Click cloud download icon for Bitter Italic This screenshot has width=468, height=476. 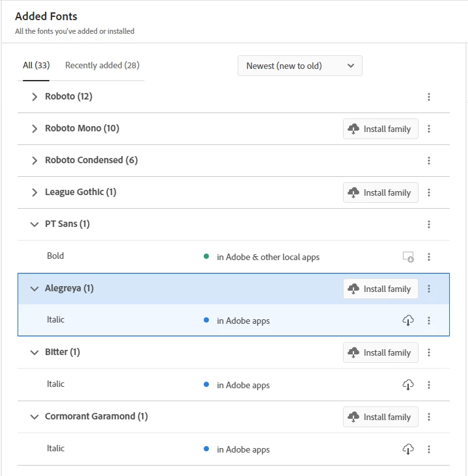[408, 385]
